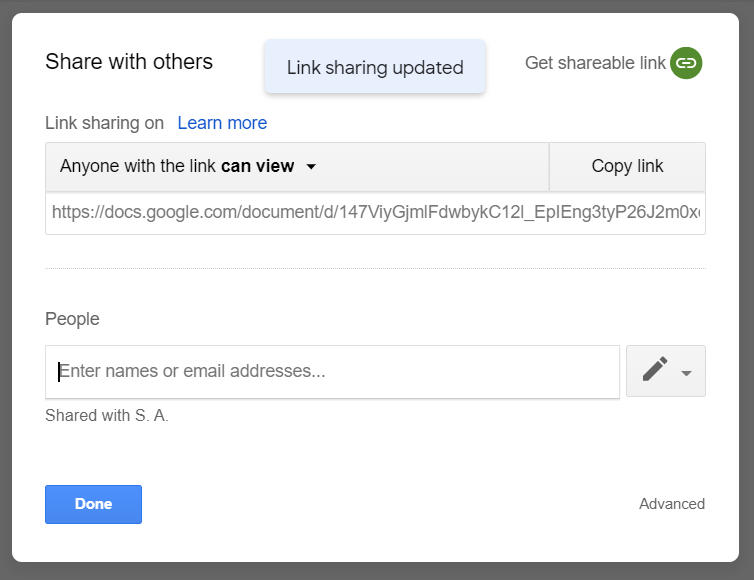The image size is (754, 580).
Task: Click the bold "can view" permission text
Action: 257,166
